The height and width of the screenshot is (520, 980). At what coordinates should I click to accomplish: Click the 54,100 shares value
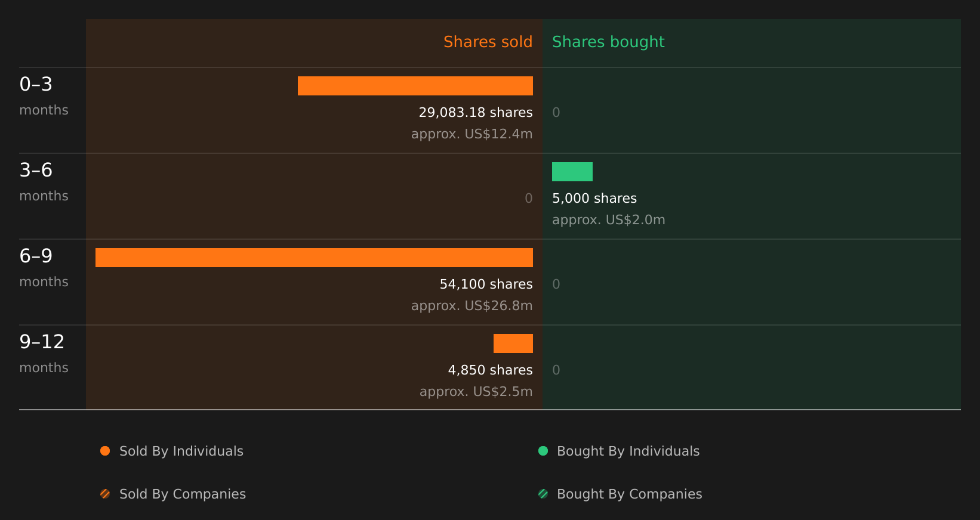486,284
